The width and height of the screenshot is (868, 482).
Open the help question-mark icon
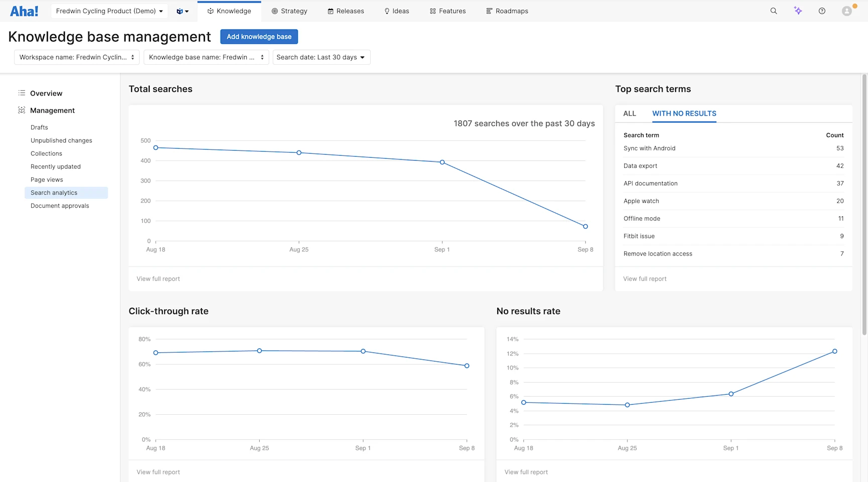pos(822,11)
